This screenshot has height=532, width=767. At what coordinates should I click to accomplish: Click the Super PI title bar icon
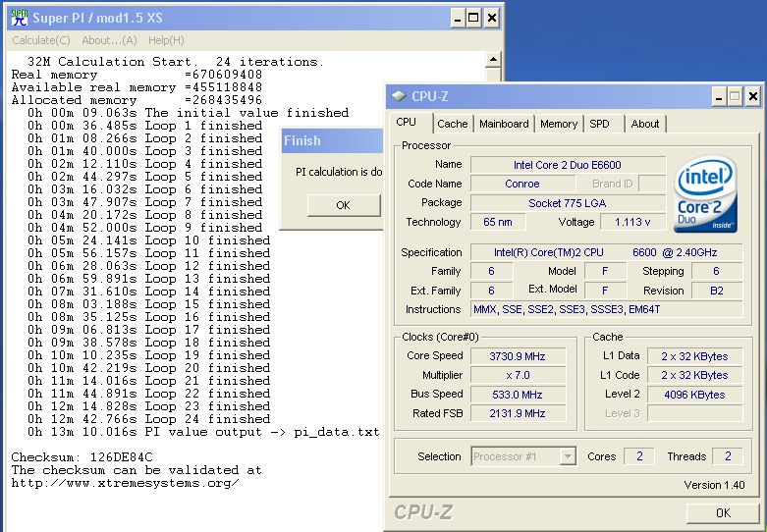coord(19,18)
